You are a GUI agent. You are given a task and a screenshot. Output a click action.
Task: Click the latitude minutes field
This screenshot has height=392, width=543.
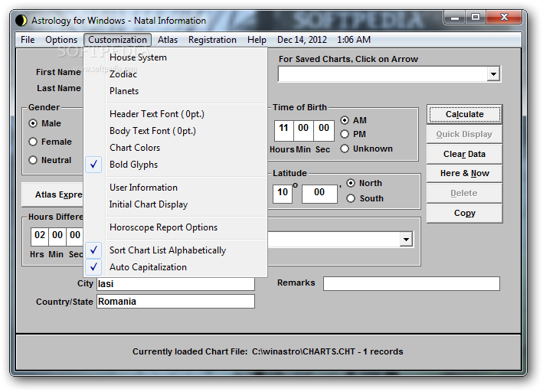[x=319, y=194]
